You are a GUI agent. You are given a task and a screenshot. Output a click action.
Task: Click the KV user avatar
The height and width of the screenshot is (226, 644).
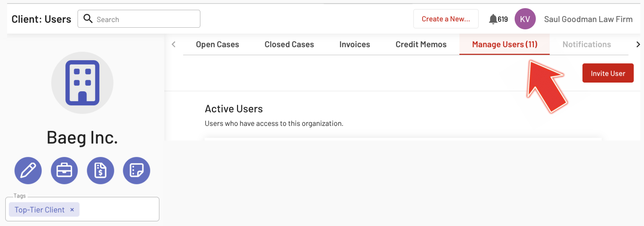[525, 19]
